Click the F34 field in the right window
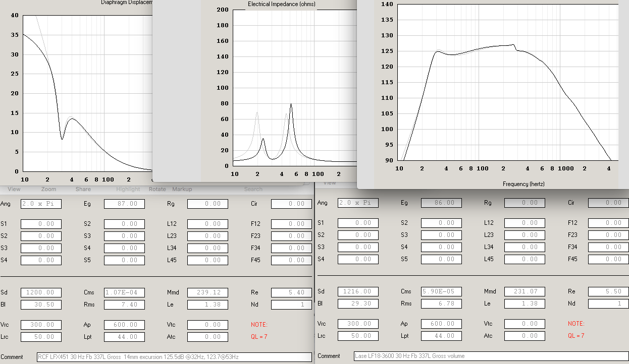629x364 pixels. 609,247
